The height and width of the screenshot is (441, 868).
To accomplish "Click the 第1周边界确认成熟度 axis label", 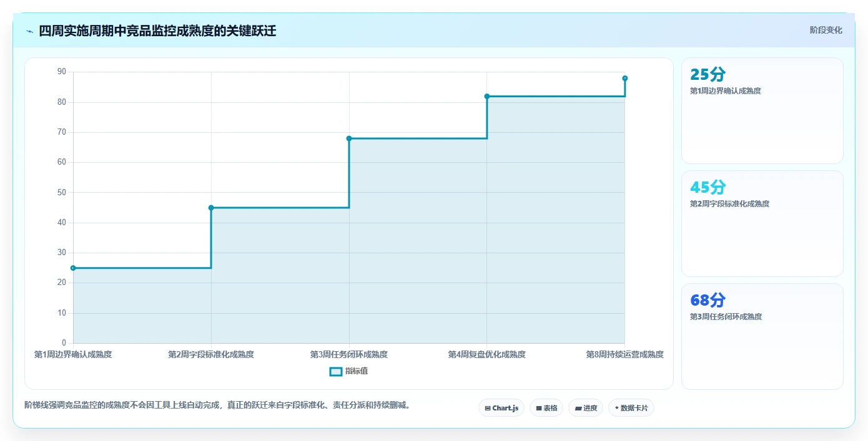I will click(x=73, y=354).
